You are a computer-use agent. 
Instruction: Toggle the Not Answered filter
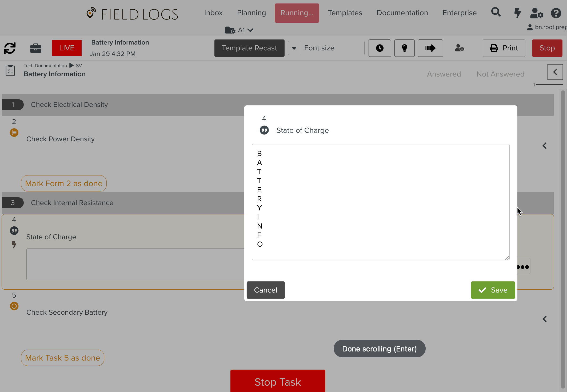(500, 74)
